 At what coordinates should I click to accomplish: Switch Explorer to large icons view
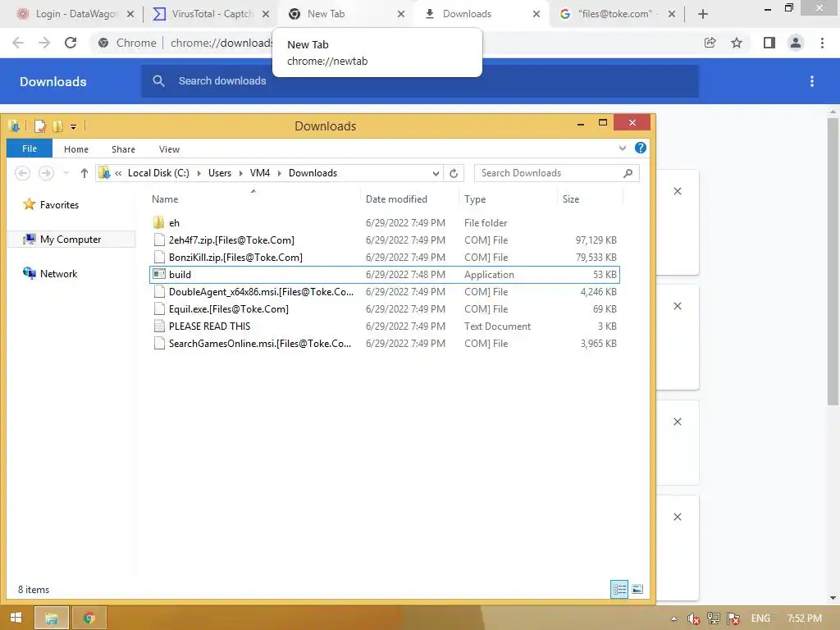tap(637, 589)
